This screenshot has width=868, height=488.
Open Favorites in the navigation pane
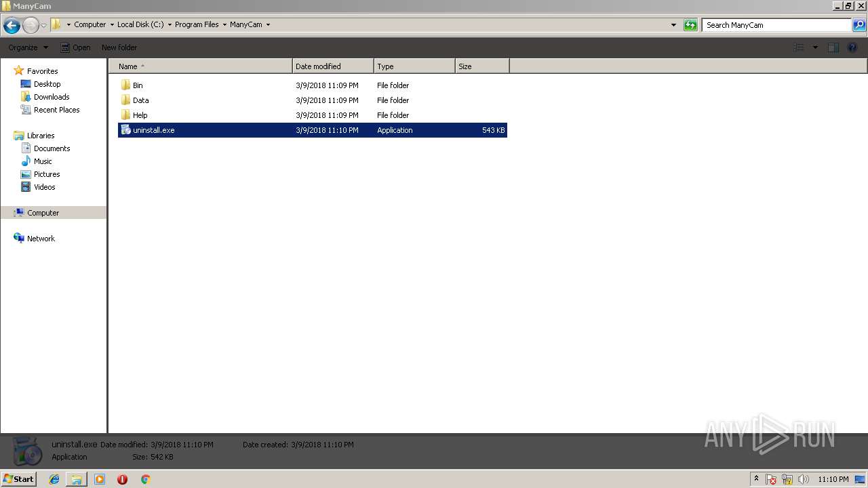coord(42,71)
